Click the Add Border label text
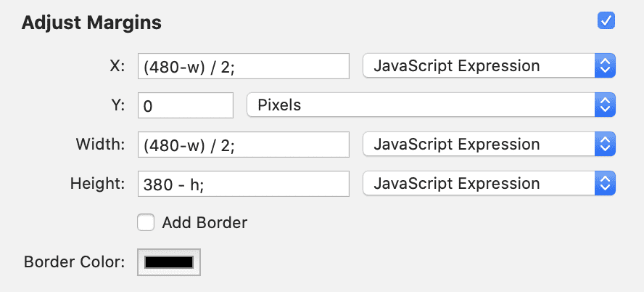This screenshot has height=292, width=644. point(205,223)
